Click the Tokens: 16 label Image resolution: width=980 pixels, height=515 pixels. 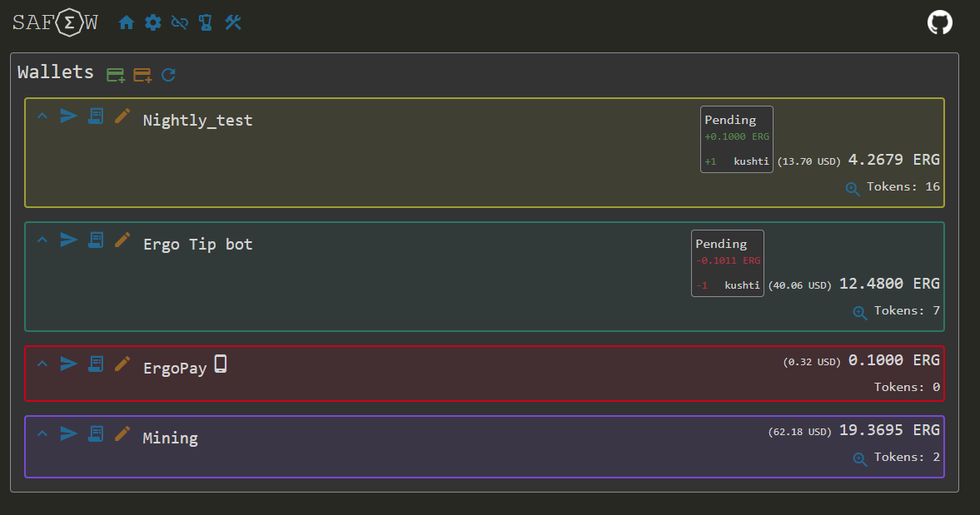tap(903, 186)
